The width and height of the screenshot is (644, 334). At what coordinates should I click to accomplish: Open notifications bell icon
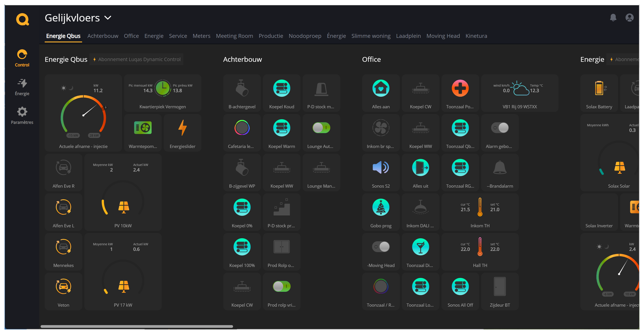coord(613,18)
